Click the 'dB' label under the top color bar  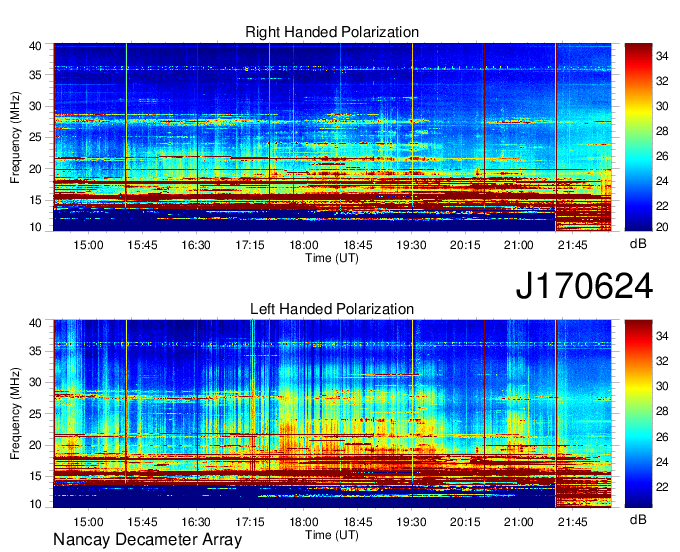click(638, 244)
